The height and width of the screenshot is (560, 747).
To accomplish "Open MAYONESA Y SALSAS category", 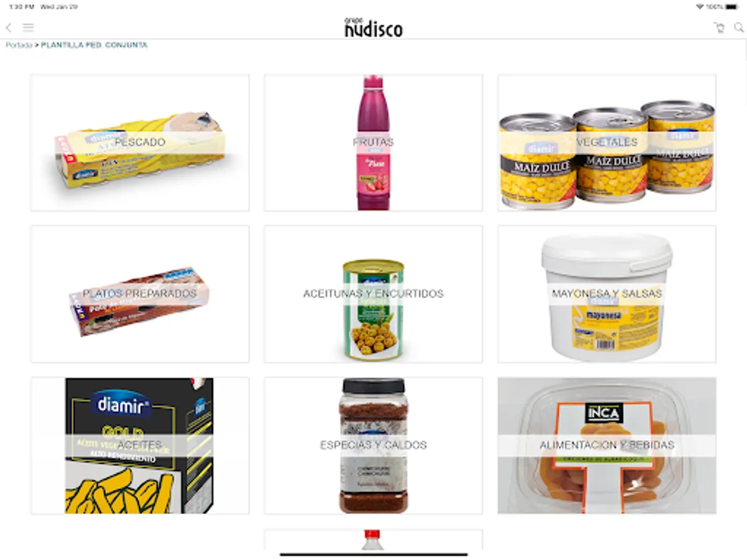I will (607, 294).
